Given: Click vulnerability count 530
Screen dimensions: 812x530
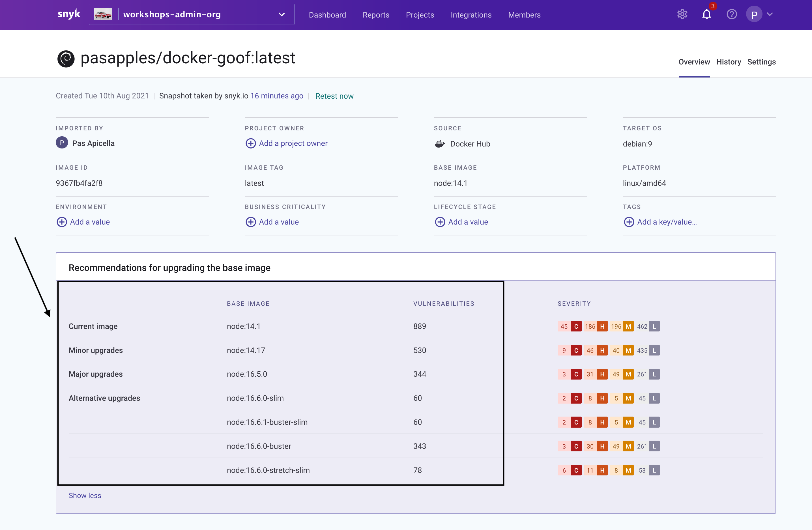Looking at the screenshot, I should click(420, 350).
